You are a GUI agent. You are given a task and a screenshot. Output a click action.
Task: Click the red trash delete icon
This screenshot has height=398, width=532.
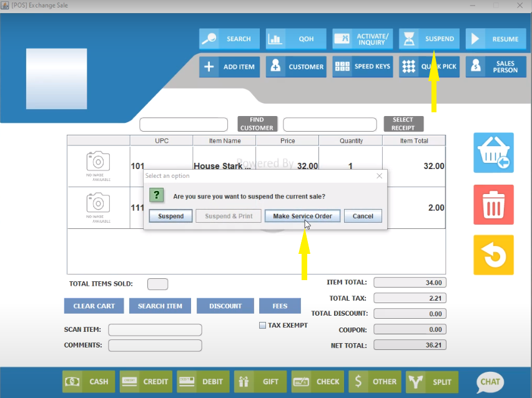tap(494, 205)
